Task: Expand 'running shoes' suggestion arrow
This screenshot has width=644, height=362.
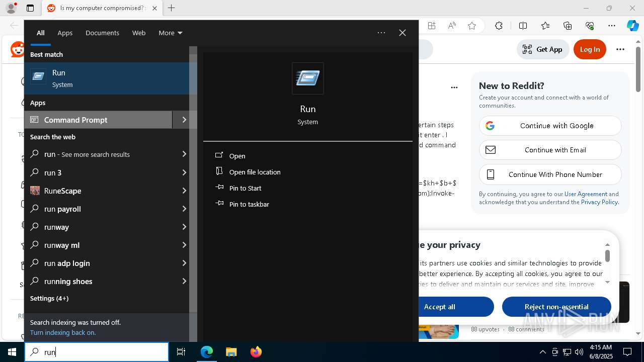Action: tap(184, 281)
